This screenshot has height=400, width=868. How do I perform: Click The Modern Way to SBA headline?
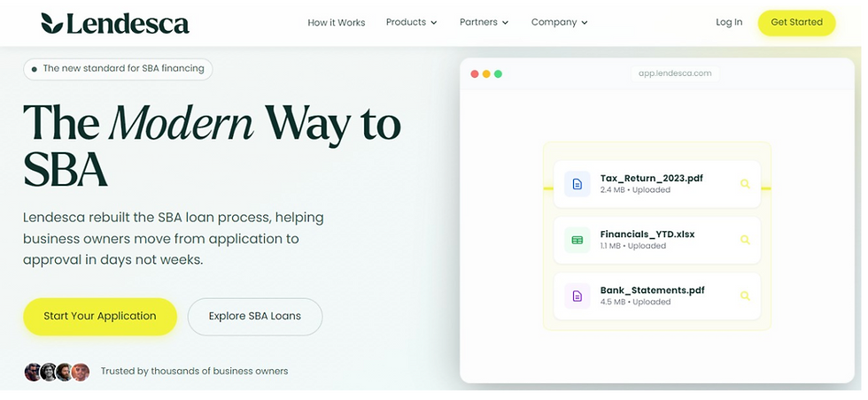coord(212,144)
